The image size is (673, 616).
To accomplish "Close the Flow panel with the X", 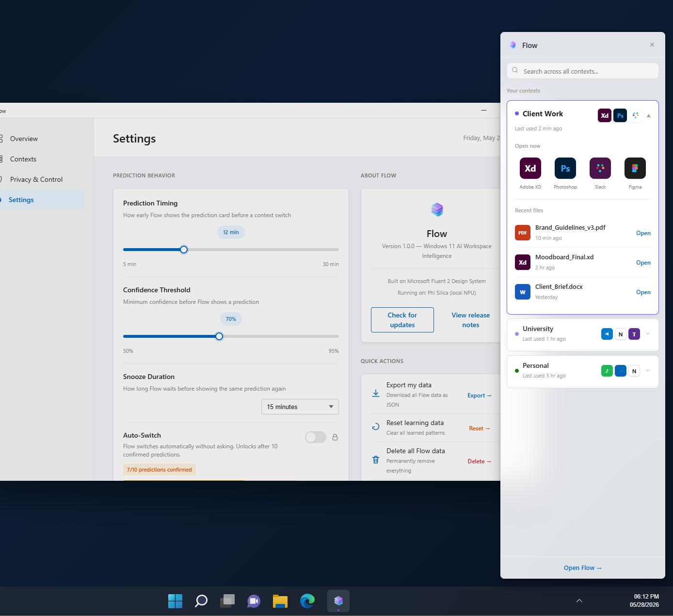I will click(652, 45).
